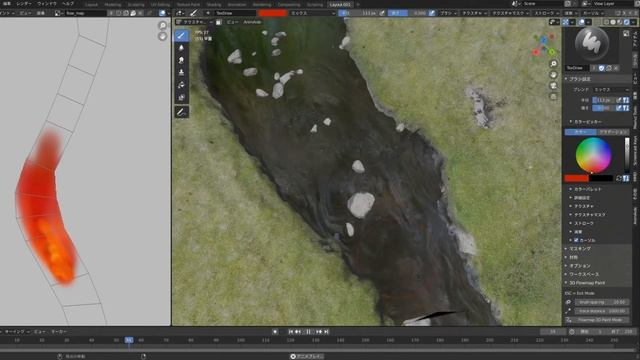
Task: Click the color wheel value slider
Action: tap(627, 155)
